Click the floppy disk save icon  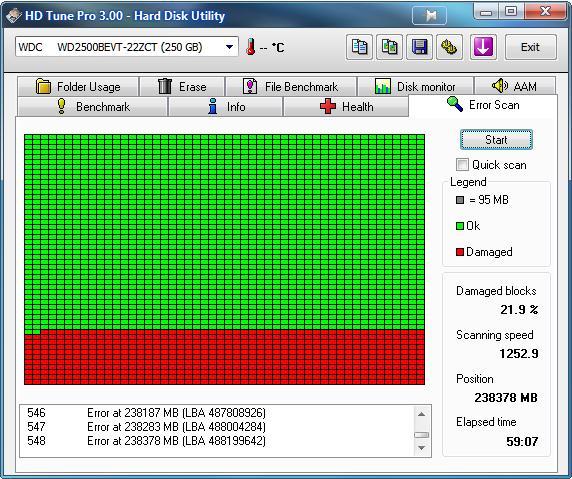coord(420,47)
